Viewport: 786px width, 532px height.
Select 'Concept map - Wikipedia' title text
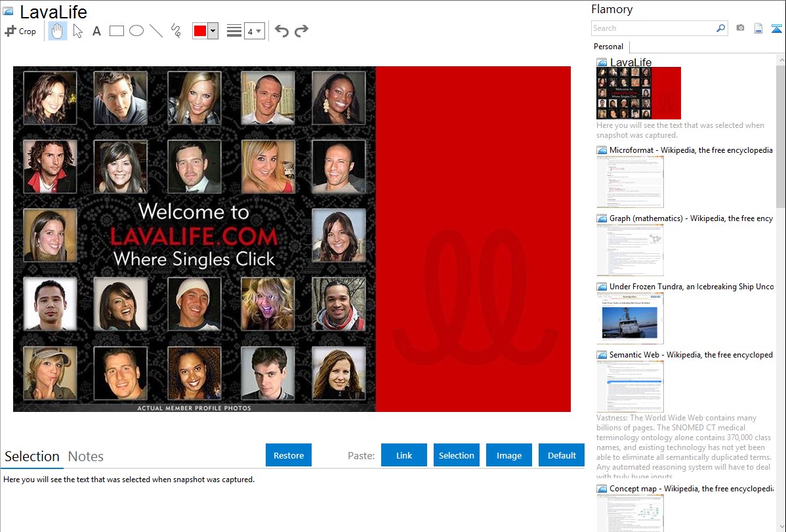pyautogui.click(x=691, y=488)
